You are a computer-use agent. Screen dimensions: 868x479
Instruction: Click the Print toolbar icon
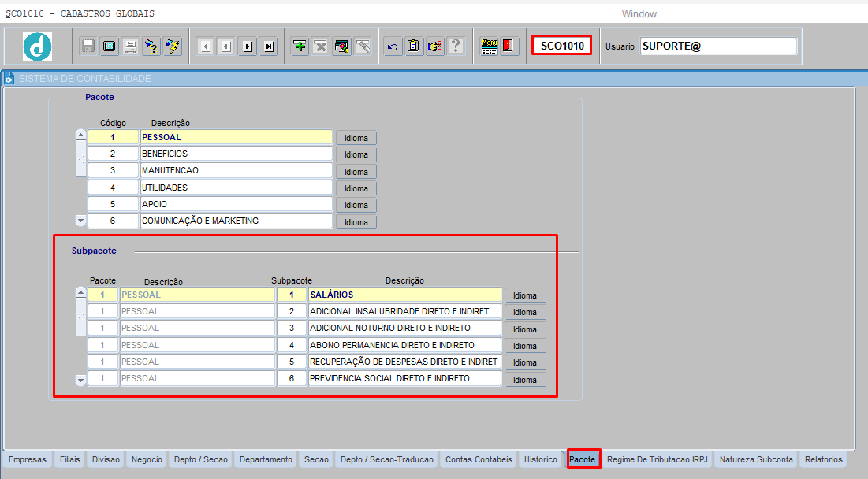[130, 46]
